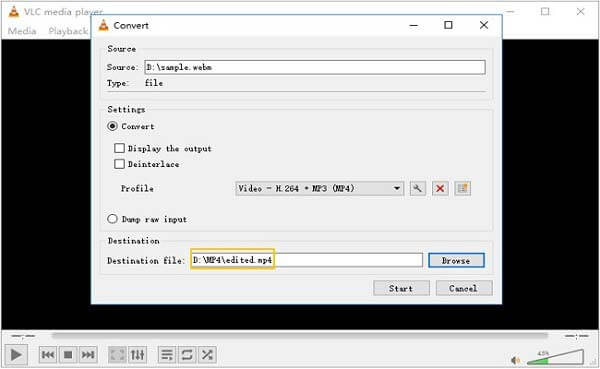The height and width of the screenshot is (369, 600).
Task: Close the VLC media player window
Action: pyautogui.click(x=580, y=12)
